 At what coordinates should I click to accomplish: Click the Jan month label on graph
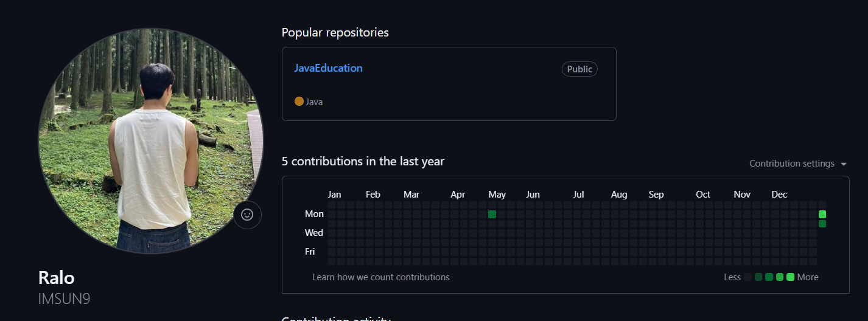pyautogui.click(x=334, y=195)
